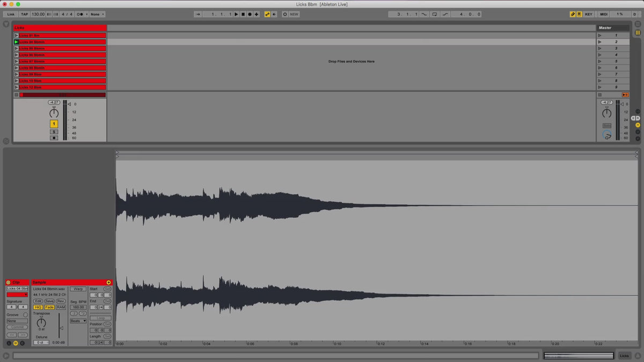Disable the HiQ sample toggle
Image resolution: width=644 pixels, height=362 pixels.
tap(38, 307)
